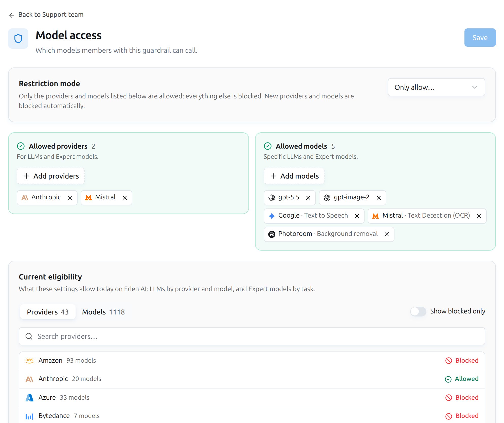Image resolution: width=504 pixels, height=423 pixels.
Task: Click Add providers button
Action: point(51,176)
